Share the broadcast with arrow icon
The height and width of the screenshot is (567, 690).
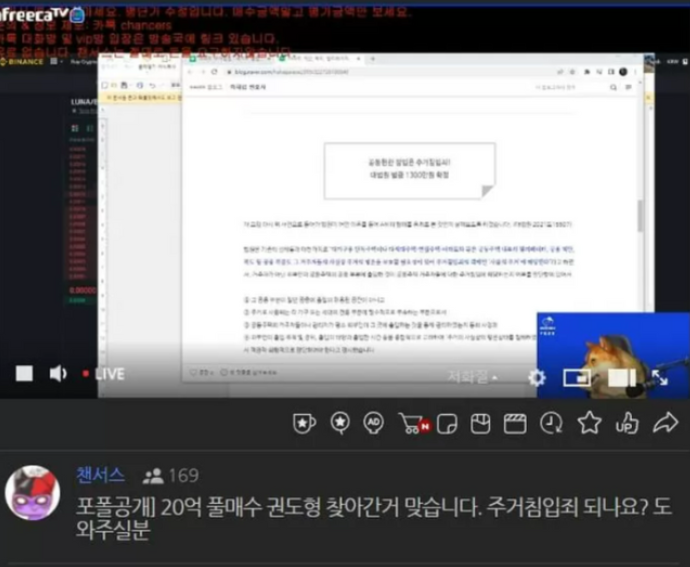coord(665,423)
